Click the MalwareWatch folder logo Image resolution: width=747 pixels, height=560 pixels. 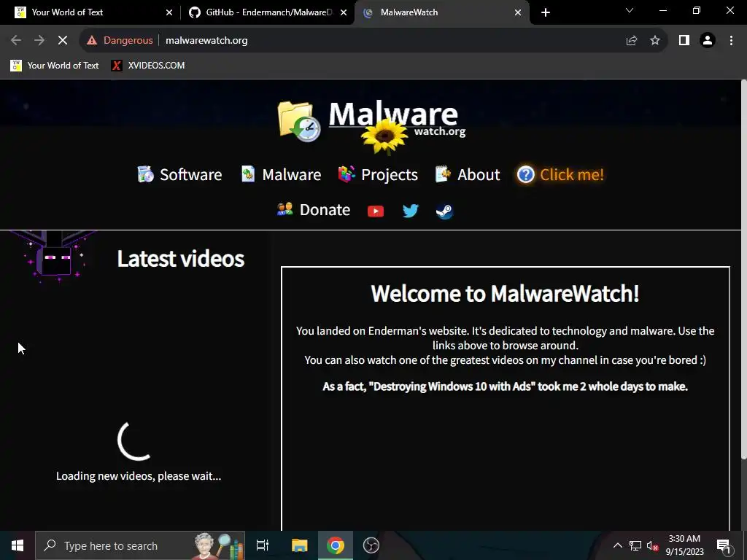point(299,122)
